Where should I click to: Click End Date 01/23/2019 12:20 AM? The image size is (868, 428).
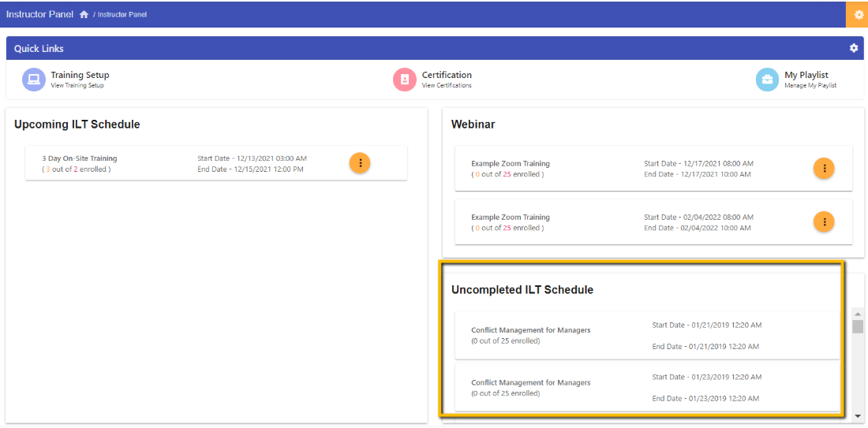[705, 399]
